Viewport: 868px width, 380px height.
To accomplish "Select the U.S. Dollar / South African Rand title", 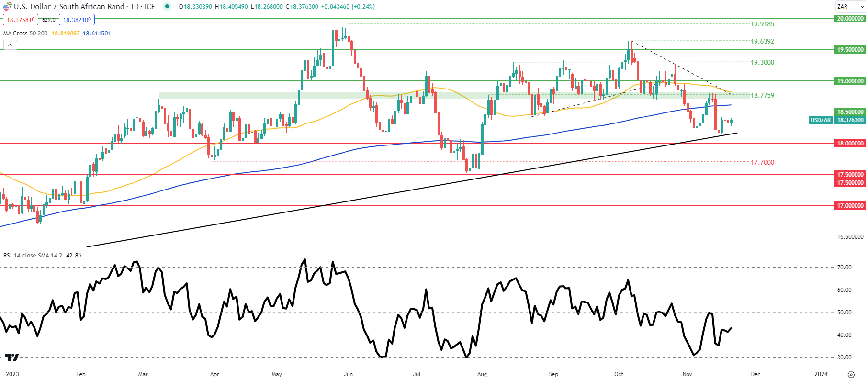I will tap(69, 7).
